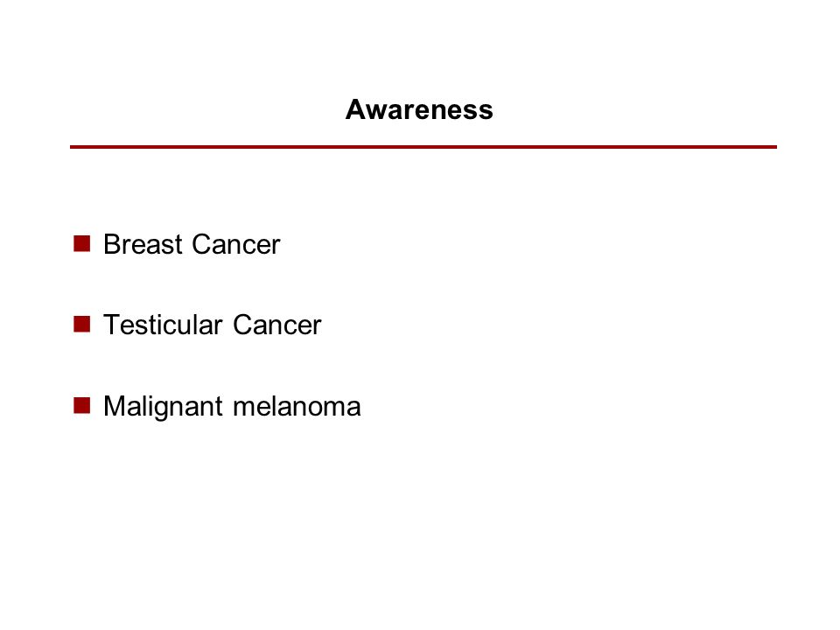The width and height of the screenshot is (840, 630).
Task: Click the word Cancer after Breast
Action: (x=235, y=244)
